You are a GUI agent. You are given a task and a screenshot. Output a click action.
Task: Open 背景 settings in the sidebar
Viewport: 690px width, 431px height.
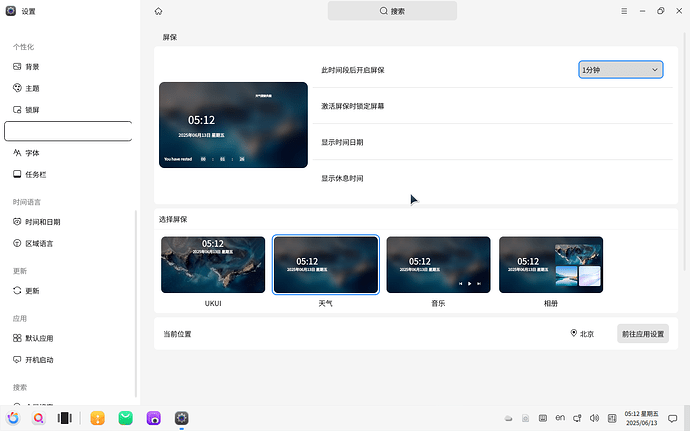pos(32,67)
